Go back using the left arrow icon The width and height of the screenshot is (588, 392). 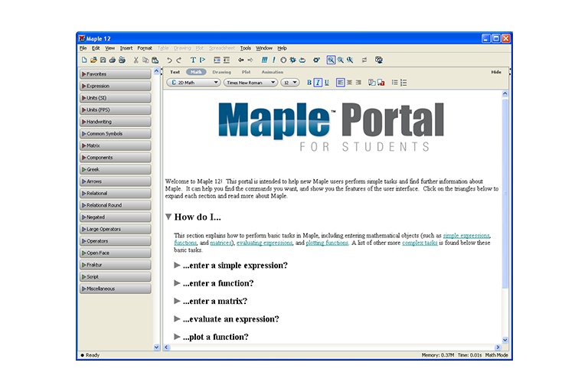pos(240,60)
